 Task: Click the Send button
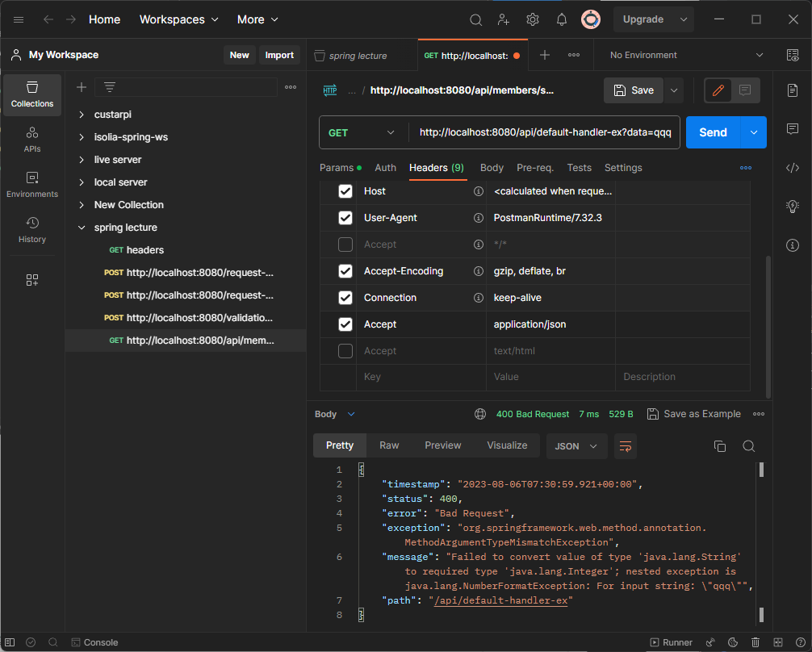point(713,132)
